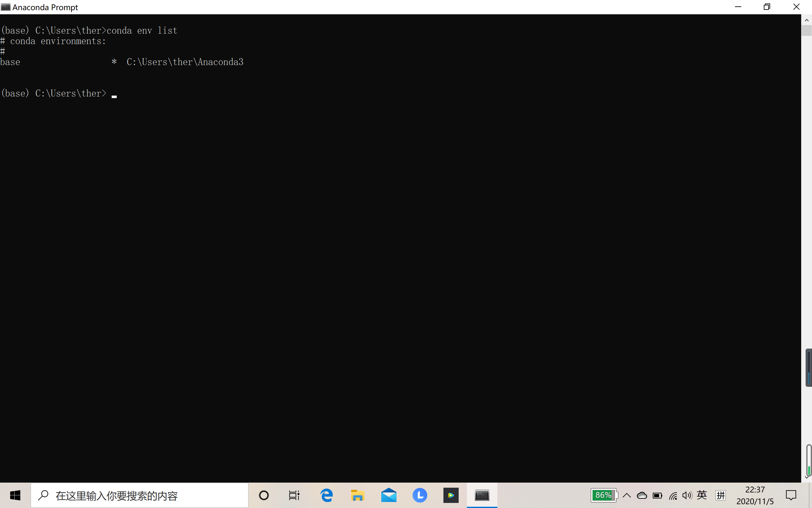Viewport: 812px width, 508px height.
Task: Open the Mail app on taskbar
Action: point(389,495)
